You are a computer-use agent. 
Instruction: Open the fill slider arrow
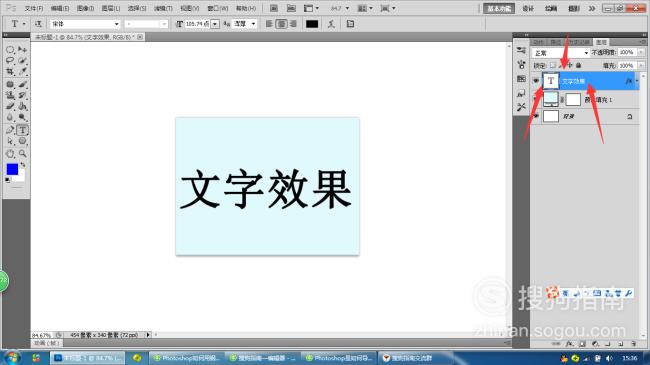pyautogui.click(x=641, y=66)
